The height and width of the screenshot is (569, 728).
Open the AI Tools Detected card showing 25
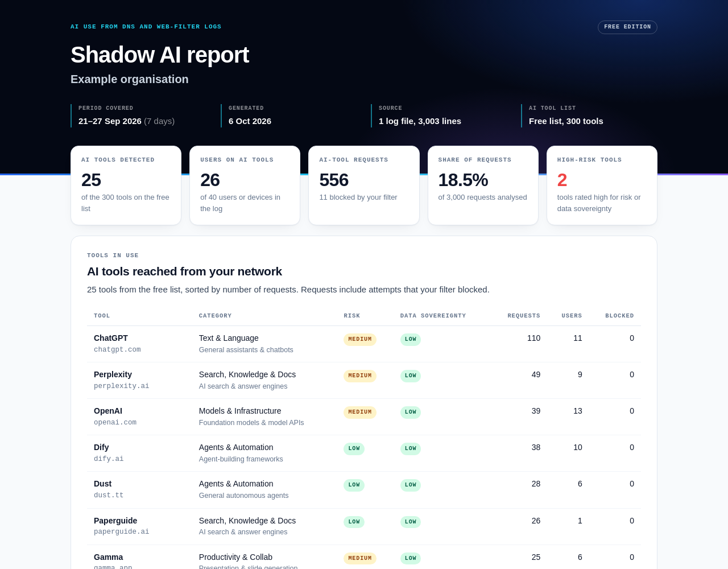(x=126, y=185)
